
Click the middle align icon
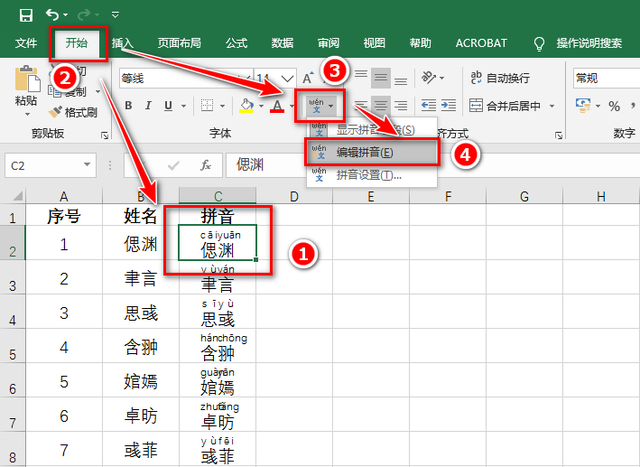pyautogui.click(x=381, y=78)
